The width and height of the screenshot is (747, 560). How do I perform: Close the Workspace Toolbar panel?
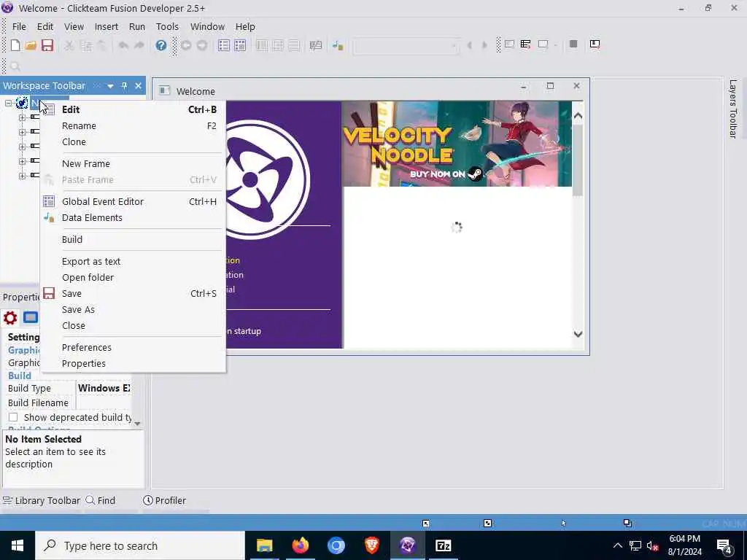coord(138,86)
